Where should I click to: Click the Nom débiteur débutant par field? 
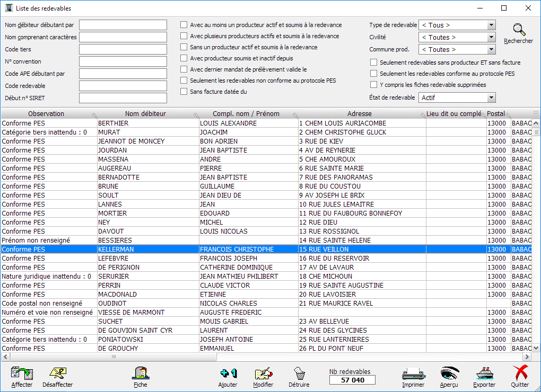(123, 25)
